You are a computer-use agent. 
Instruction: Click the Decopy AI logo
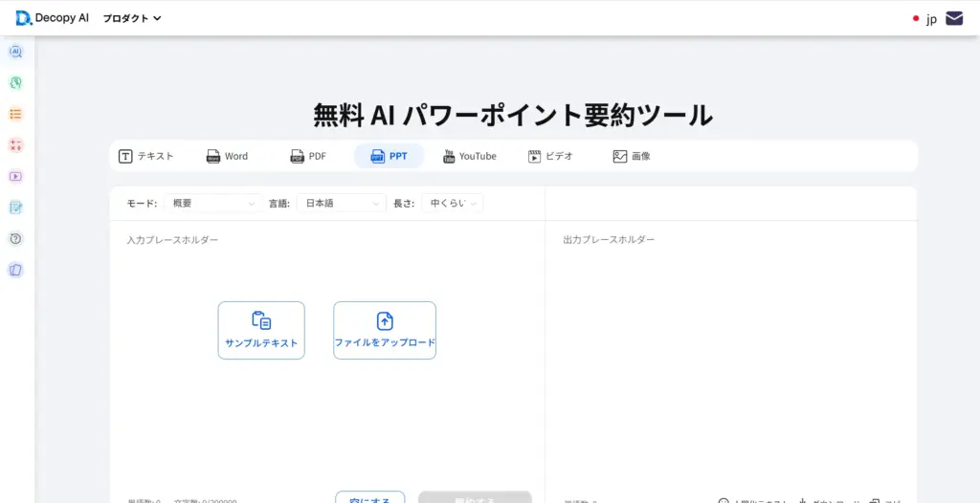click(52, 18)
